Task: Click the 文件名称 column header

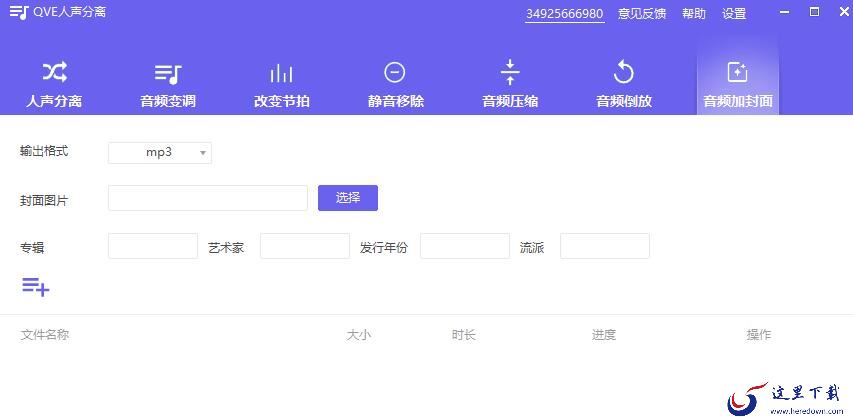Action: pyautogui.click(x=45, y=335)
